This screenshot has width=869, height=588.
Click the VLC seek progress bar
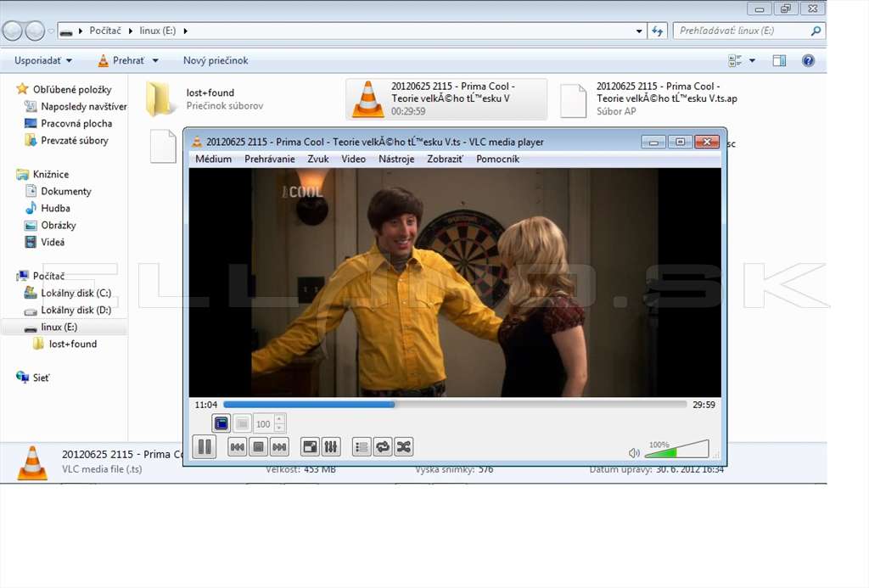[455, 405]
